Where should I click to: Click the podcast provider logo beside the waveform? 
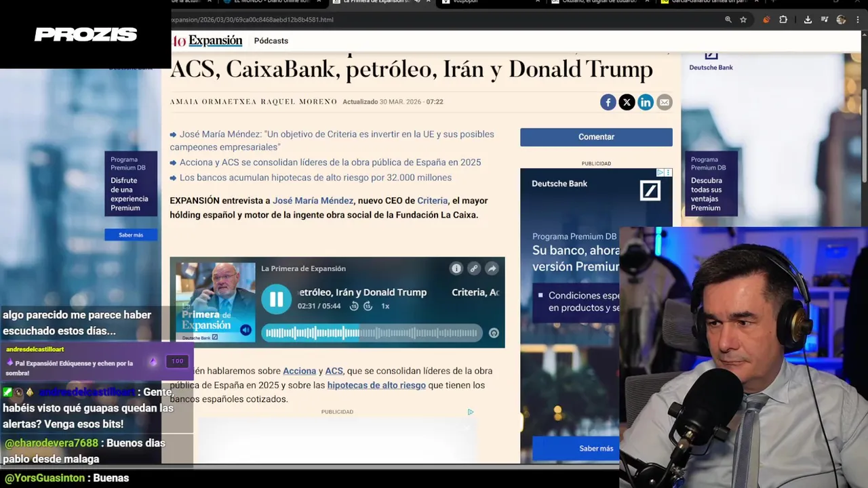click(x=494, y=333)
